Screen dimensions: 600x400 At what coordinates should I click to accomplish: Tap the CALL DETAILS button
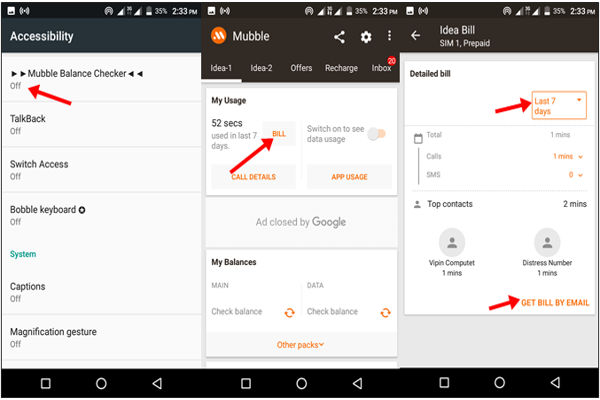click(x=253, y=177)
